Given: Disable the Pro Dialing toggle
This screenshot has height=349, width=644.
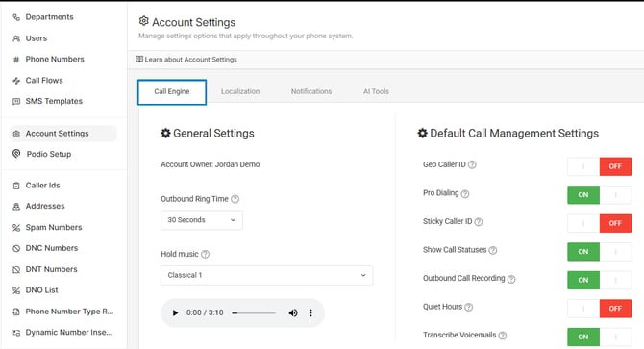Looking at the screenshot, I should point(599,195).
